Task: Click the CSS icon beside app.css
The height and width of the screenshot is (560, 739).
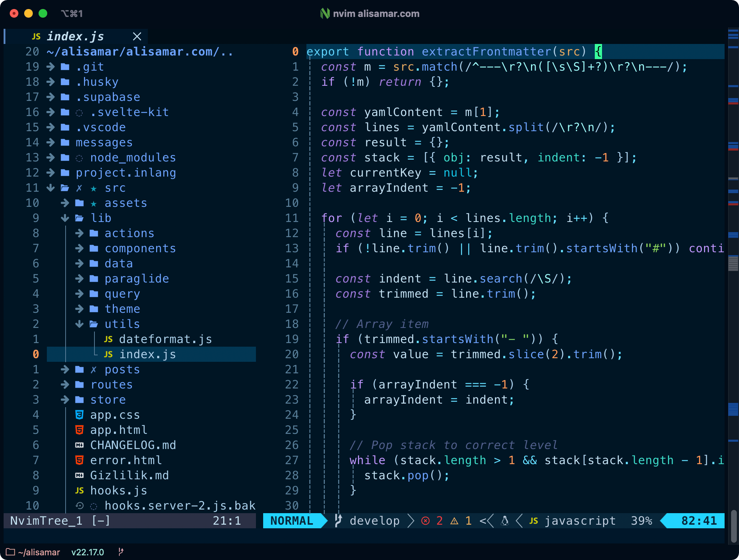Action: click(80, 415)
